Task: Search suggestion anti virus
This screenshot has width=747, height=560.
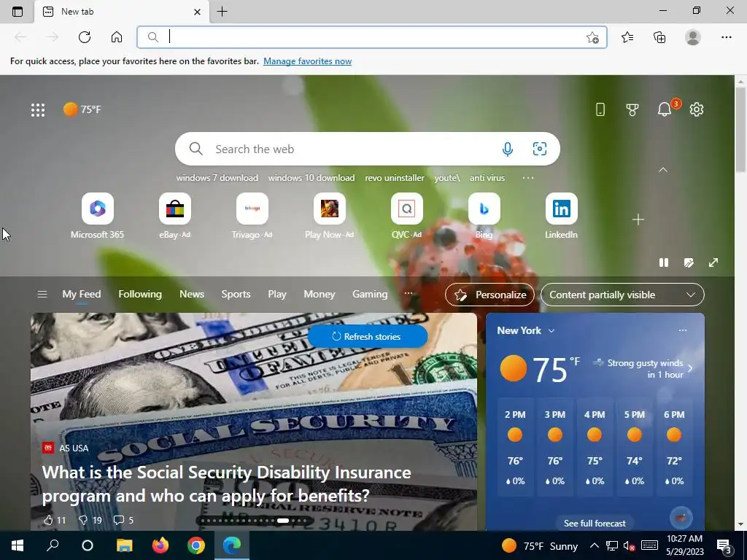Action: click(x=487, y=178)
